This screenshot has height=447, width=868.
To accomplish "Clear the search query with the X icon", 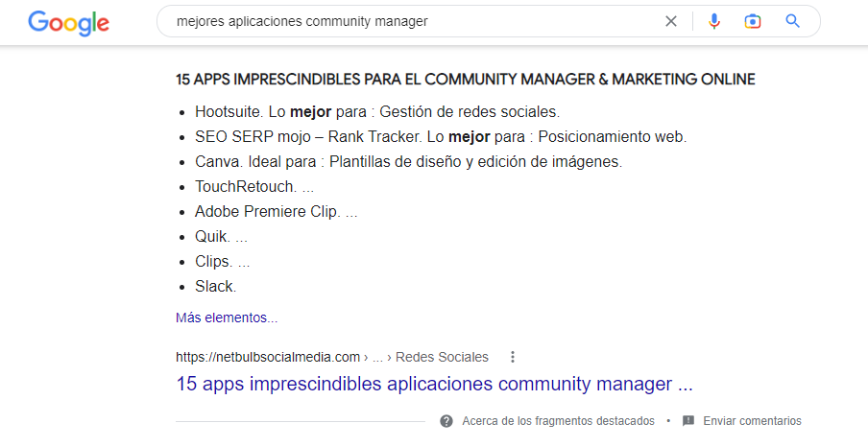I will click(671, 21).
